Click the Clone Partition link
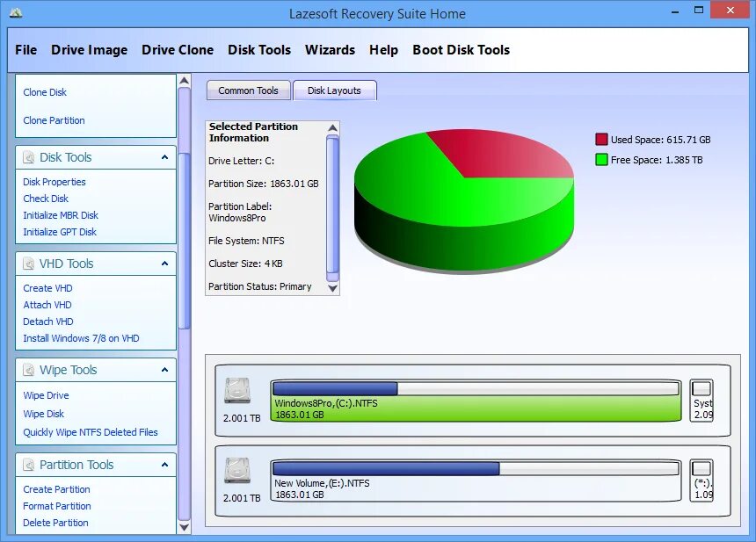This screenshot has height=542, width=756. [x=54, y=120]
